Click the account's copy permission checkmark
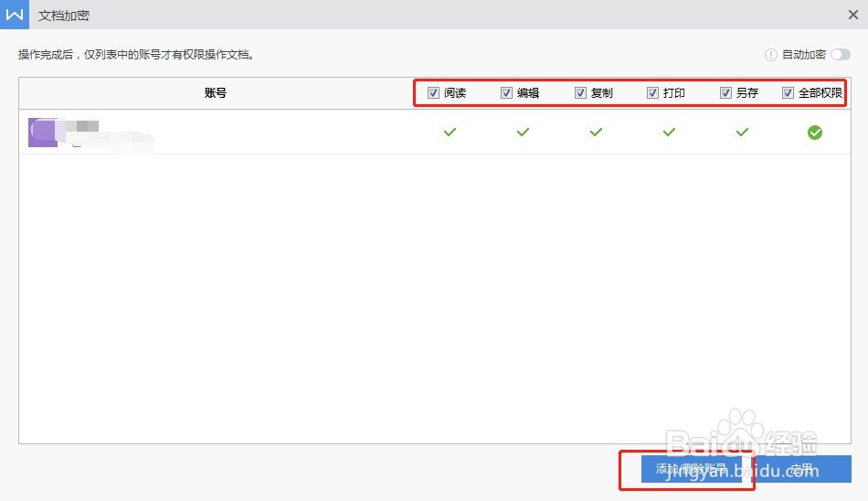The width and height of the screenshot is (868, 501). [x=597, y=132]
